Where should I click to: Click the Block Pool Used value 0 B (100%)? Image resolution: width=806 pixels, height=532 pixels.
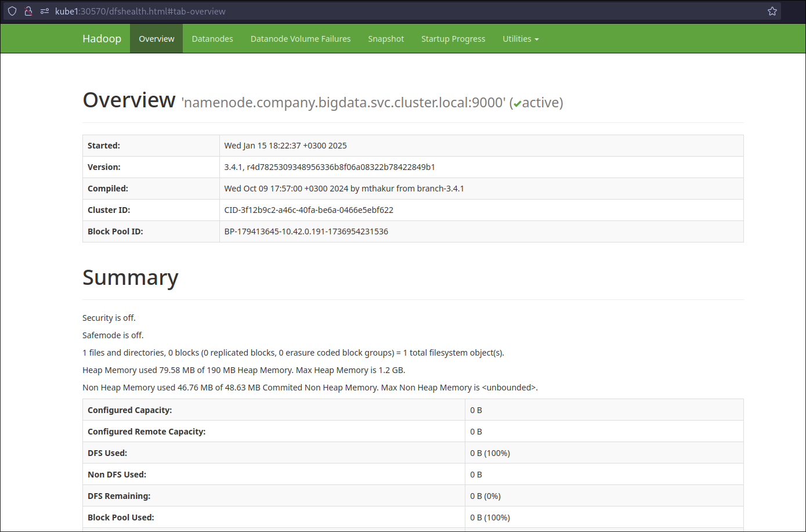[490, 517]
